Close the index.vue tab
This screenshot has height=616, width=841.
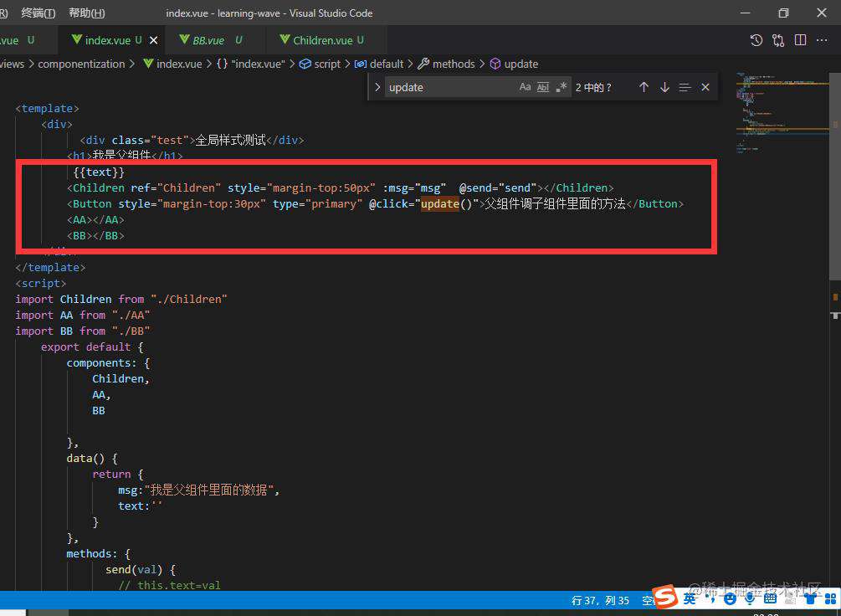point(153,40)
